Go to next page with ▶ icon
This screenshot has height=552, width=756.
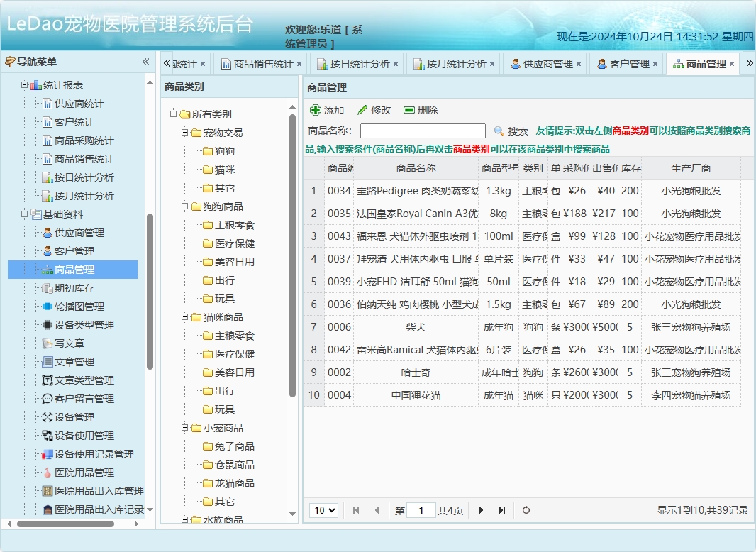point(481,510)
